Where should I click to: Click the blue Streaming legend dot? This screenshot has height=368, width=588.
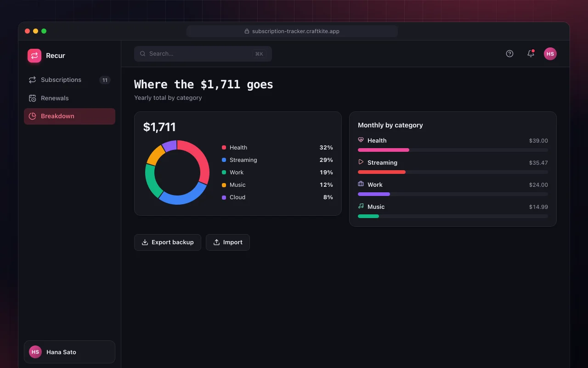pos(224,160)
